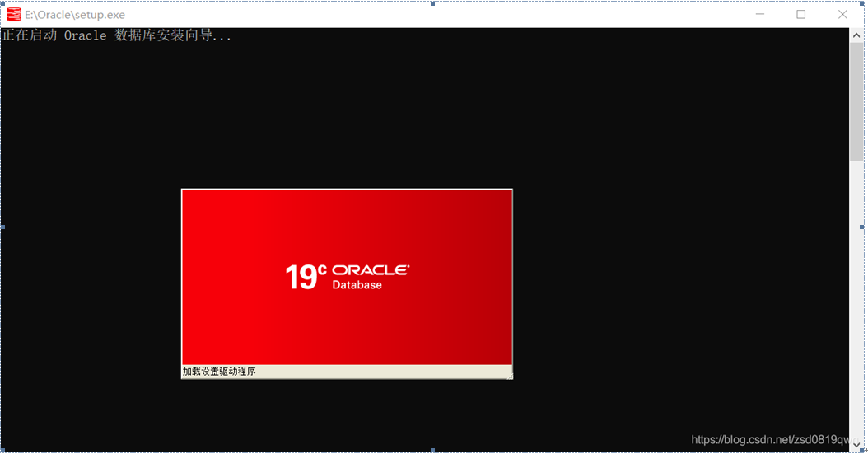Click the Database text under ORACLE

click(x=357, y=285)
